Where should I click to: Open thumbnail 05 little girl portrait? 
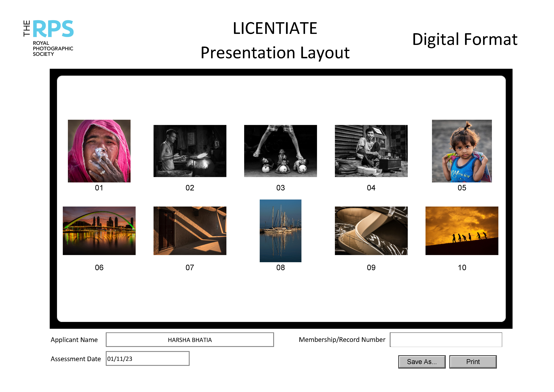pos(462,151)
